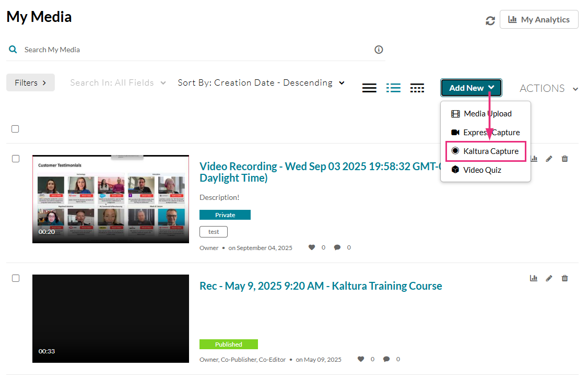
Task: Click the test tag
Action: tap(214, 232)
